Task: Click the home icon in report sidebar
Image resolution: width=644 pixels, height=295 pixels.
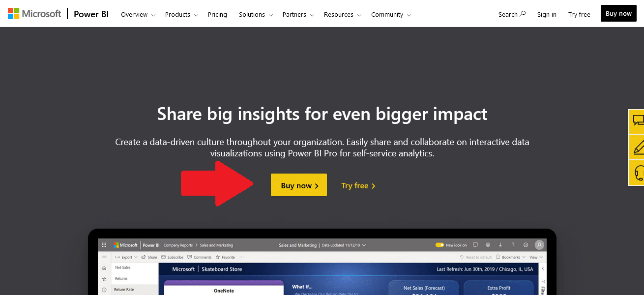Action: pyautogui.click(x=104, y=268)
